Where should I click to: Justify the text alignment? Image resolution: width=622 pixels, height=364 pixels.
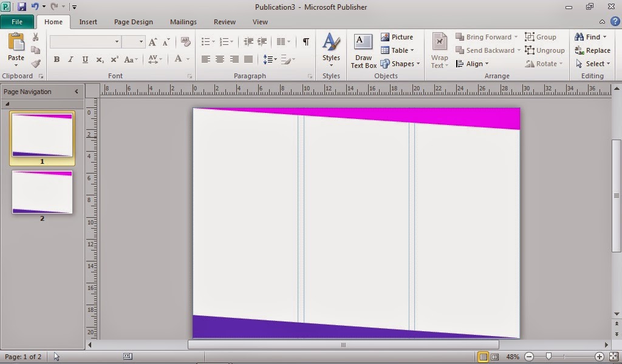coord(248,59)
